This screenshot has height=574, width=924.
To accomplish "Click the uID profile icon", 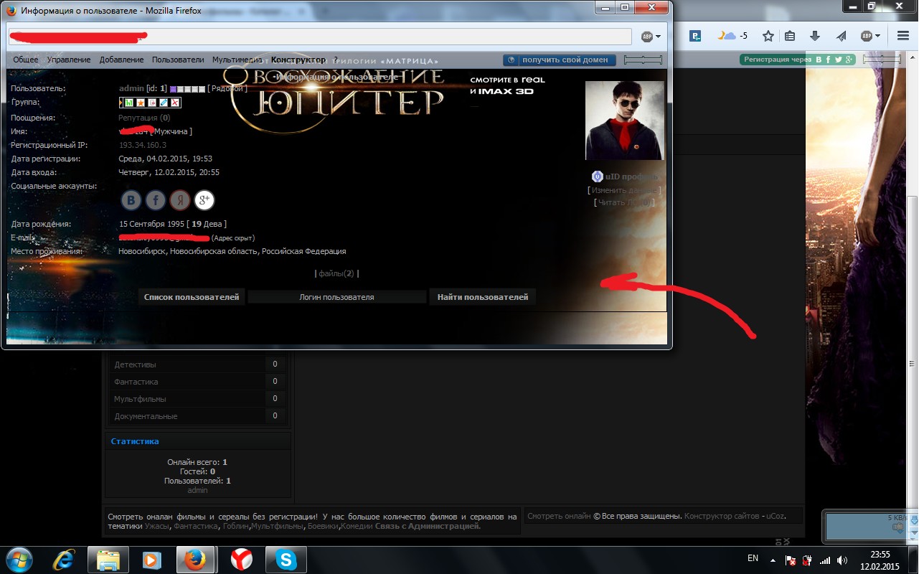I will [597, 177].
